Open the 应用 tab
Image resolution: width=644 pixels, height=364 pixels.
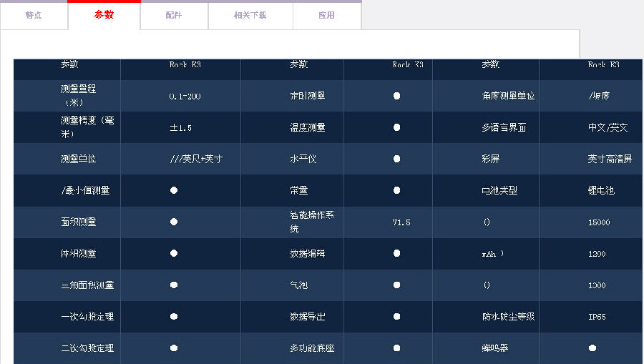click(x=326, y=15)
